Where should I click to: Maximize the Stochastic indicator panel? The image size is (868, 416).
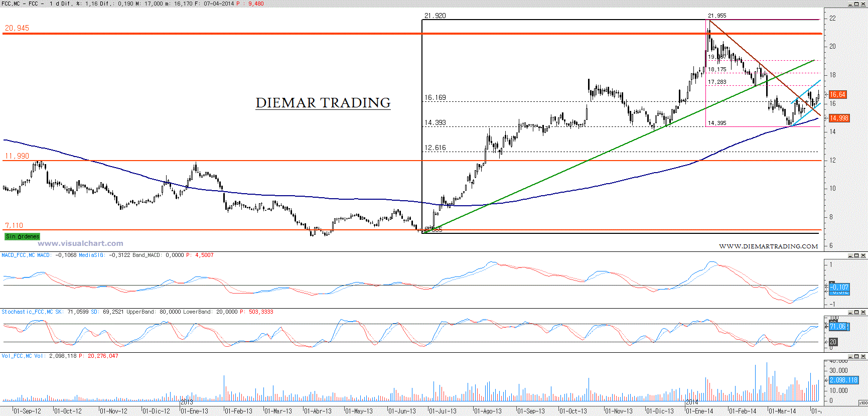(x=857, y=312)
